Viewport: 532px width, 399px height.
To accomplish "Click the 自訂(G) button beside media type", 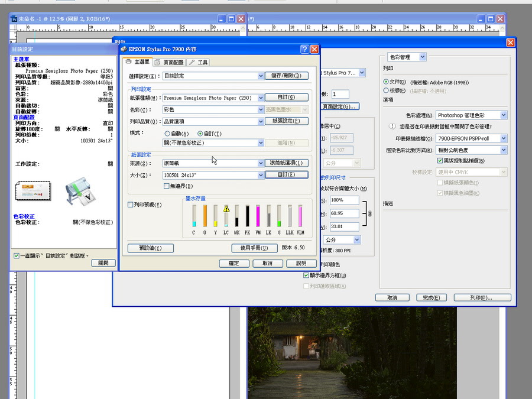I will [x=286, y=98].
